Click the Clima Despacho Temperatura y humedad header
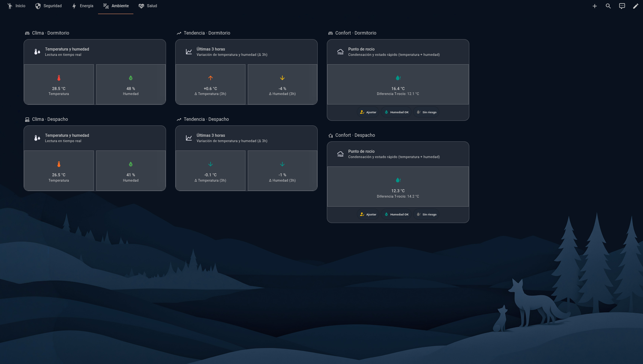Image resolution: width=643 pixels, height=364 pixels. point(95,138)
